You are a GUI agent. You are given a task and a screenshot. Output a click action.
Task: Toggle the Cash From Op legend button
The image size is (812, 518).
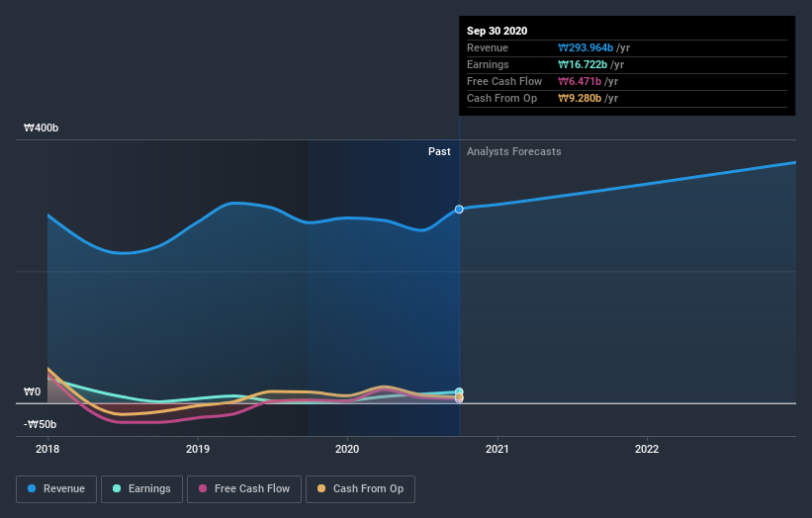click(x=360, y=489)
